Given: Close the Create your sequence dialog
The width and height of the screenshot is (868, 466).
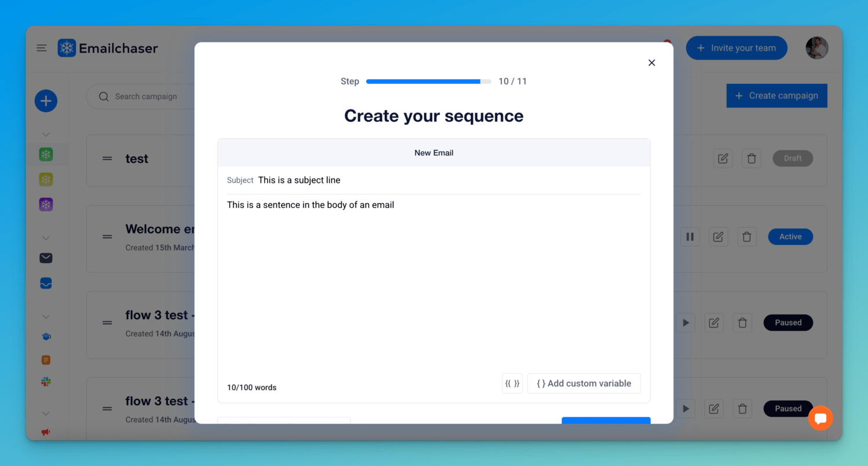Looking at the screenshot, I should click(x=652, y=62).
